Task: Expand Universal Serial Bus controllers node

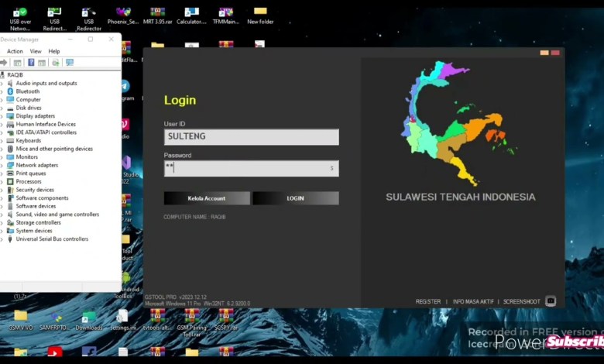Action: tap(2, 239)
